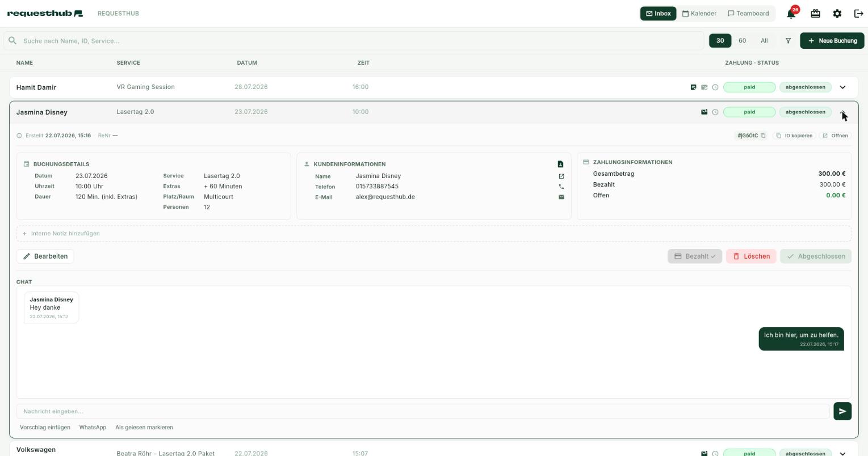The width and height of the screenshot is (868, 456).
Task: Expand the Hamit Damir booking row
Action: (x=842, y=87)
